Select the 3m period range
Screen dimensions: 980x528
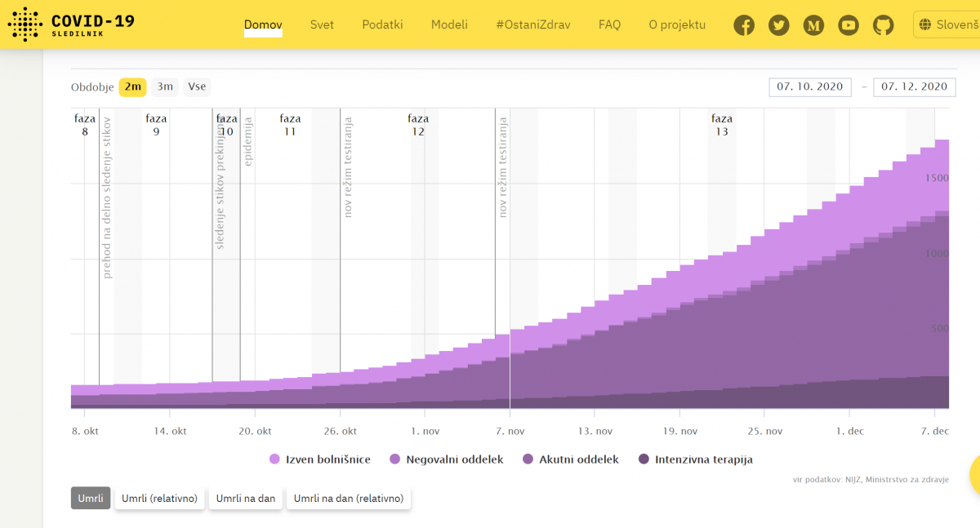click(165, 87)
